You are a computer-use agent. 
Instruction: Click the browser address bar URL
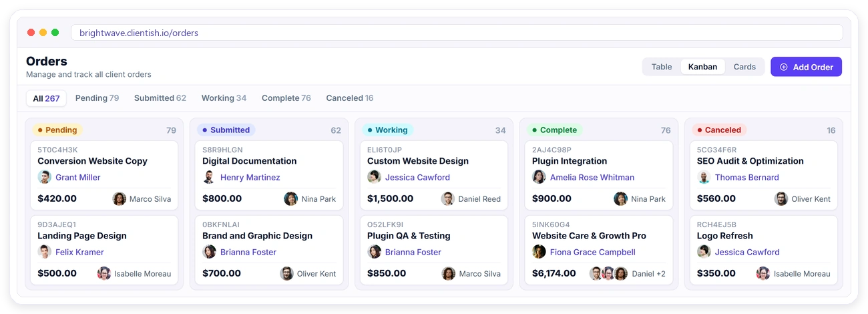[139, 33]
